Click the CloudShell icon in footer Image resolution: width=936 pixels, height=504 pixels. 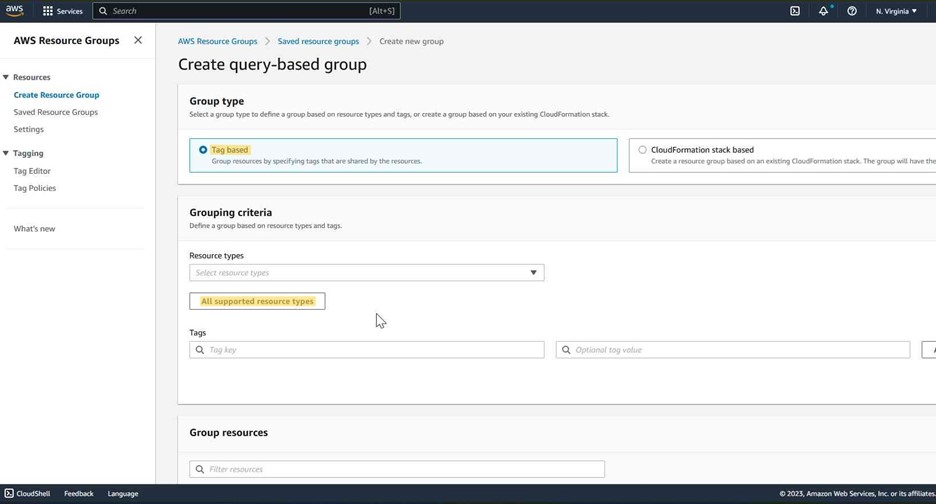9,493
